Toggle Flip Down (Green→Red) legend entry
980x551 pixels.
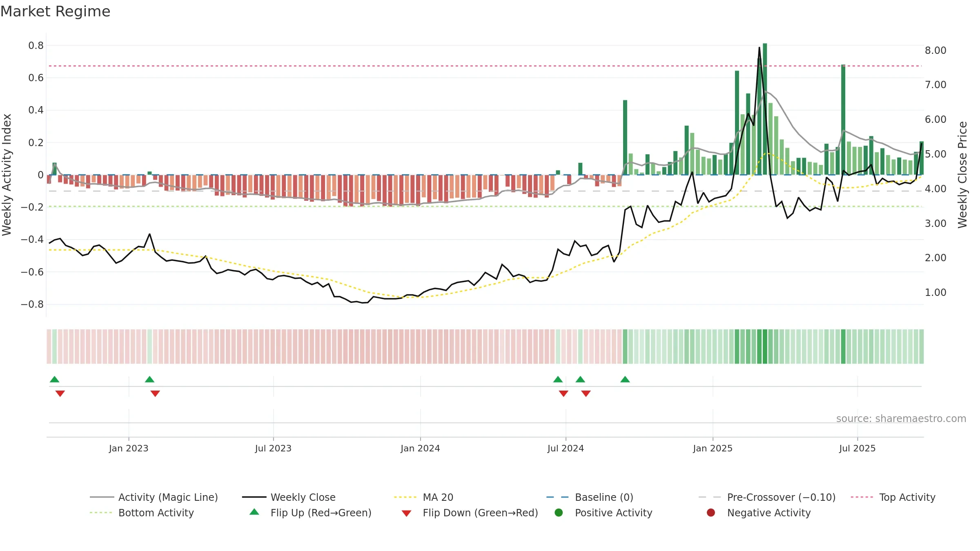(x=470, y=513)
